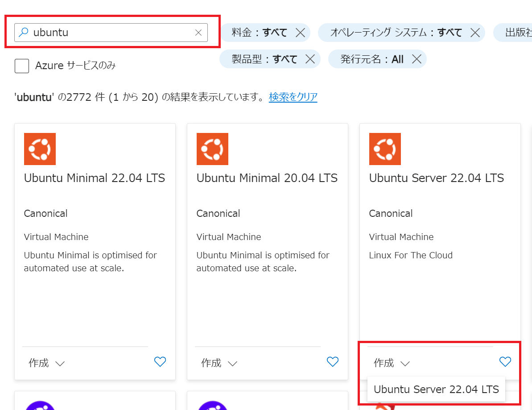Screen dimensions: 532x410
Task: Expand the 製品型 filter dropdown
Action: click(269, 59)
